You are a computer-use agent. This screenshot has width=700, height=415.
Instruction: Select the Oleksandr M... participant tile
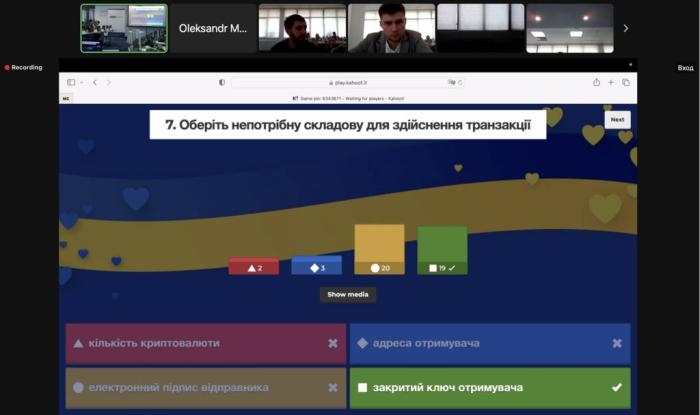212,29
